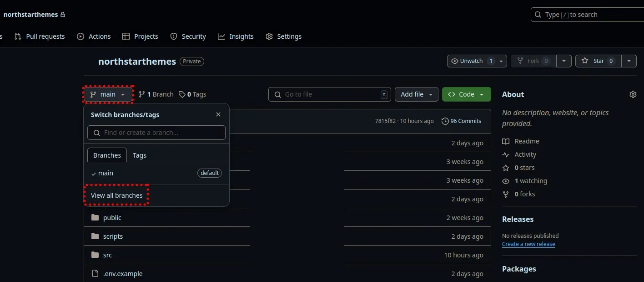
Task: Click the Insights graph icon
Action: 221,36
